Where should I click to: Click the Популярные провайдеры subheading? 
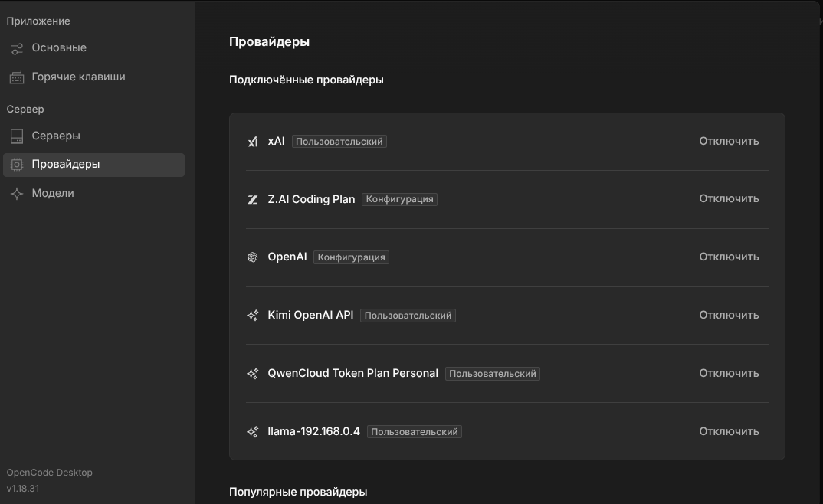[x=298, y=492]
